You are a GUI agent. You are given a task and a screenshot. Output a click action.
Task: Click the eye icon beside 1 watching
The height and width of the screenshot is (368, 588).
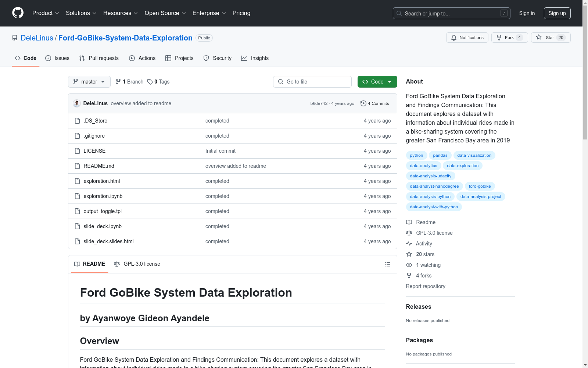[x=409, y=265]
